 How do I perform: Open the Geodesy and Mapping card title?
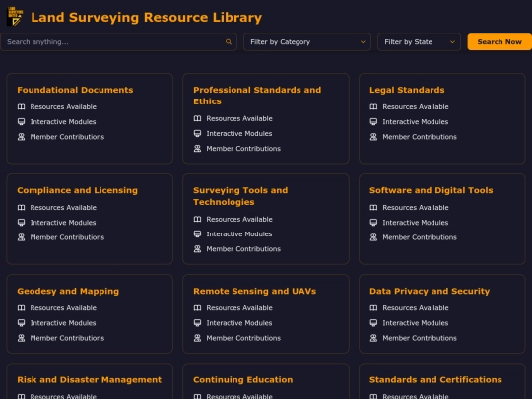click(x=68, y=291)
